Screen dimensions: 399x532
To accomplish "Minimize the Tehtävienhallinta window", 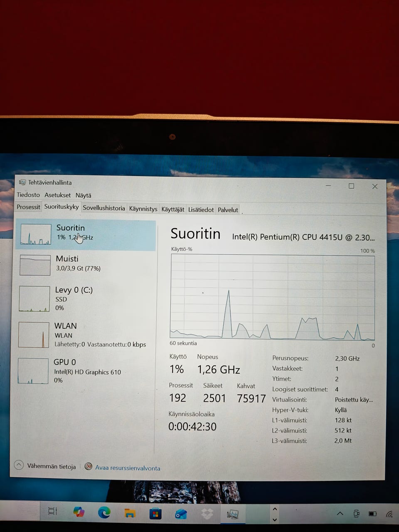I will click(x=328, y=185).
